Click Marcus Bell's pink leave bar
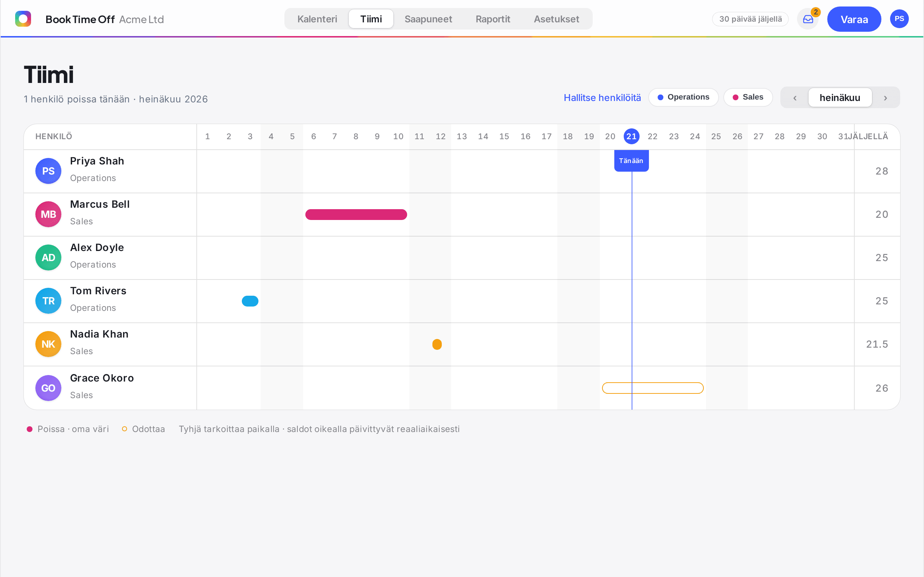 [356, 215]
